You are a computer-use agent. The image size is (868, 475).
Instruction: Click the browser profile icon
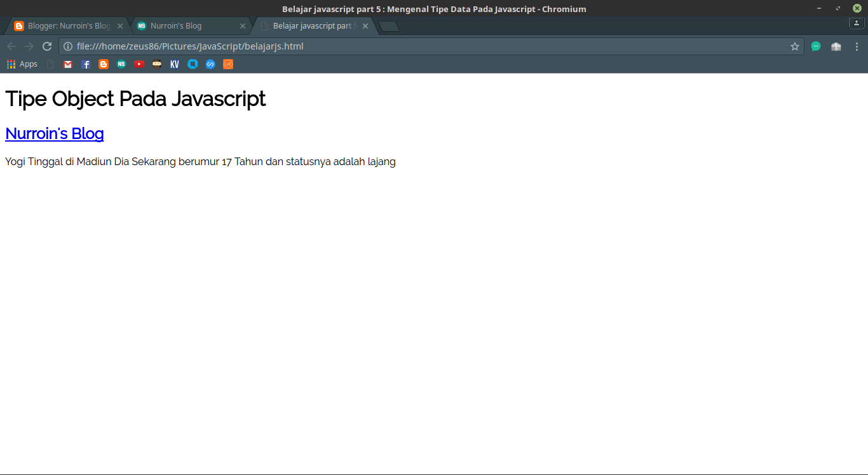[856, 23]
